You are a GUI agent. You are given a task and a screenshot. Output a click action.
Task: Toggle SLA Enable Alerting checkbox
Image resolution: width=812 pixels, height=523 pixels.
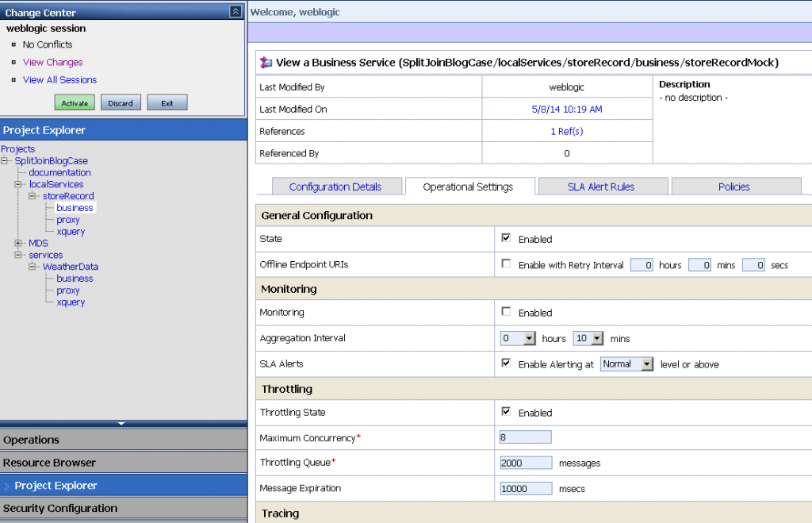click(506, 363)
